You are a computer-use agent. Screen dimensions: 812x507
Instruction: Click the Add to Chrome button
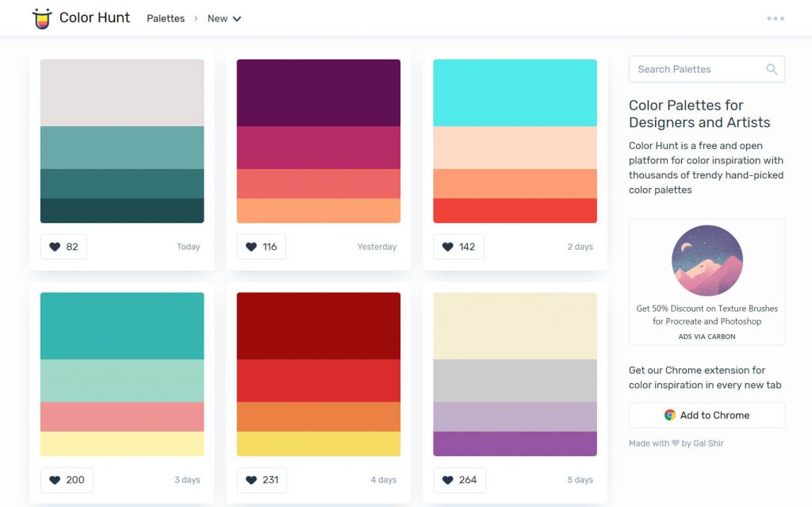click(707, 415)
